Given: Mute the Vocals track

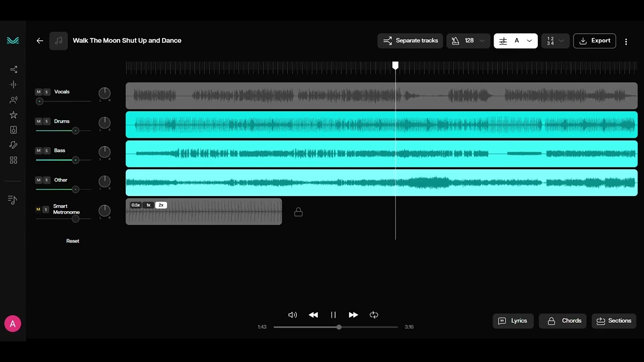Looking at the screenshot, I should tap(38, 92).
